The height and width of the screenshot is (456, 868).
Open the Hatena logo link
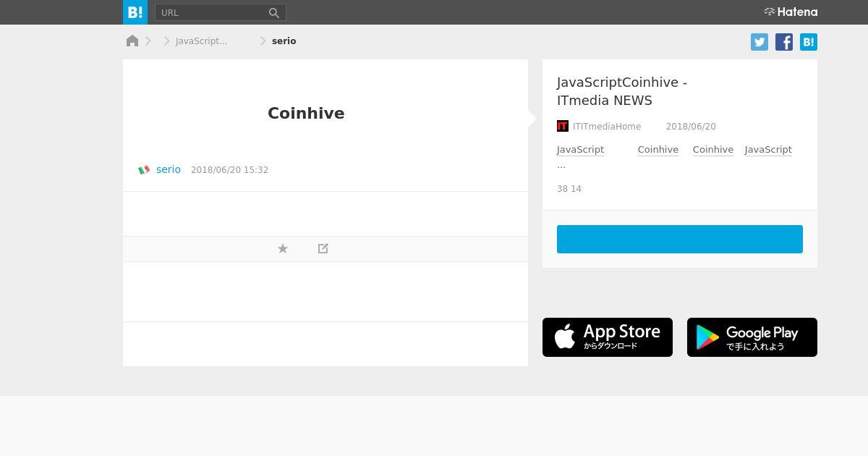pos(791,12)
